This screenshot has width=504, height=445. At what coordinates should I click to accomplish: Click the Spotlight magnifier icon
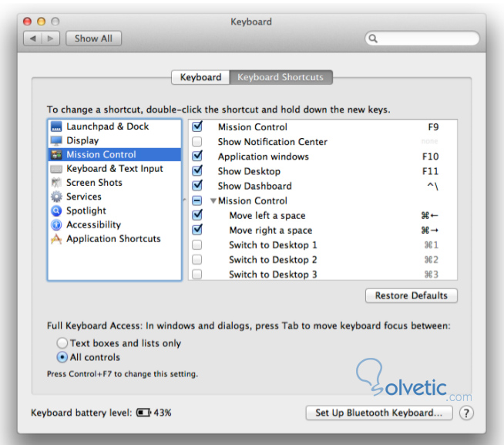56,211
